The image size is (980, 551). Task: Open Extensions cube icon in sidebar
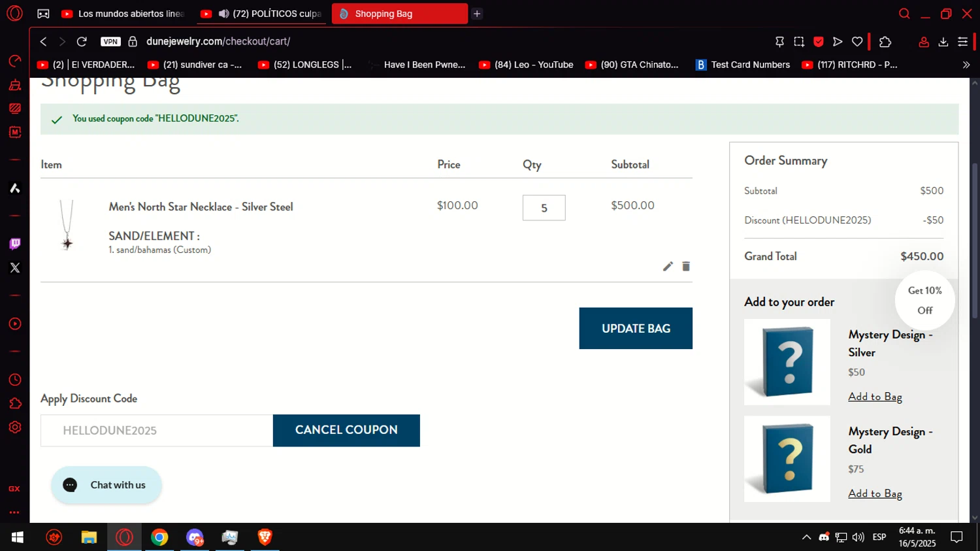click(15, 403)
